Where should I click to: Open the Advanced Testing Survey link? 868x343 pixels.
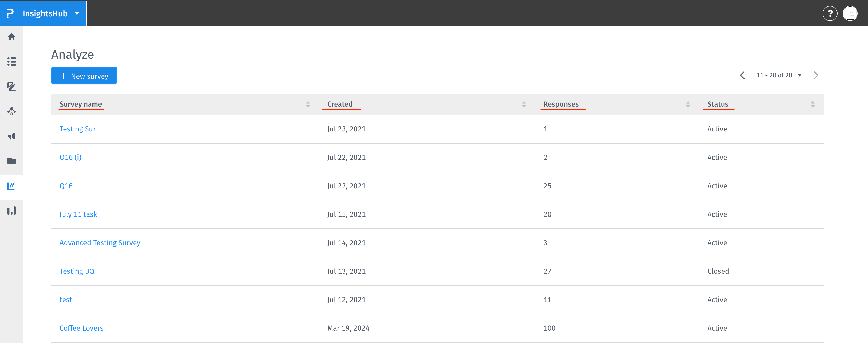(x=100, y=243)
